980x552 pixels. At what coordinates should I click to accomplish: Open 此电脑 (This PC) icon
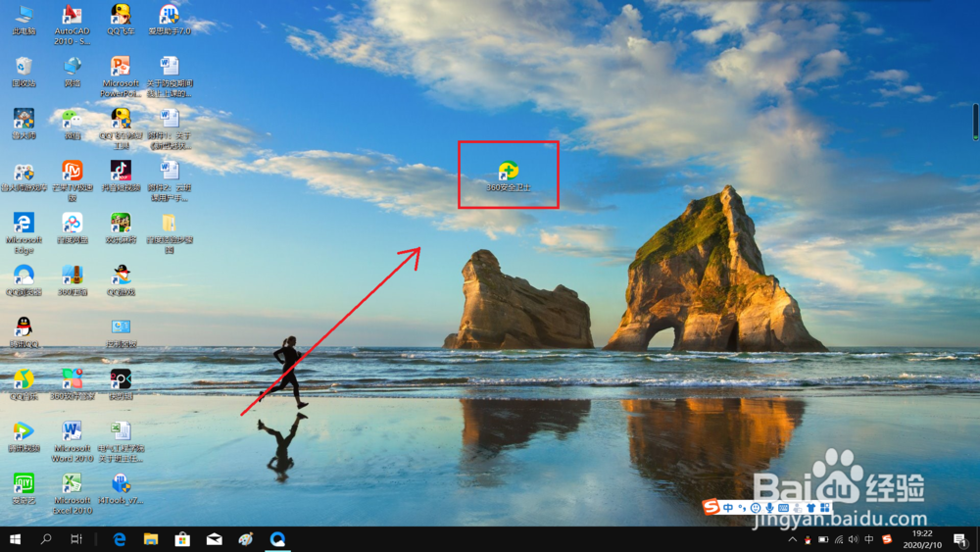(24, 20)
